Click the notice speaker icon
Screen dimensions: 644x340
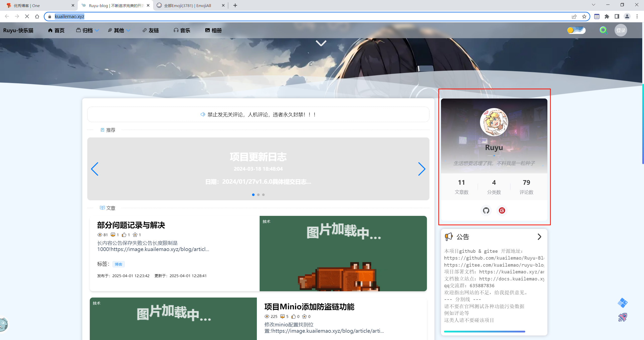(203, 115)
